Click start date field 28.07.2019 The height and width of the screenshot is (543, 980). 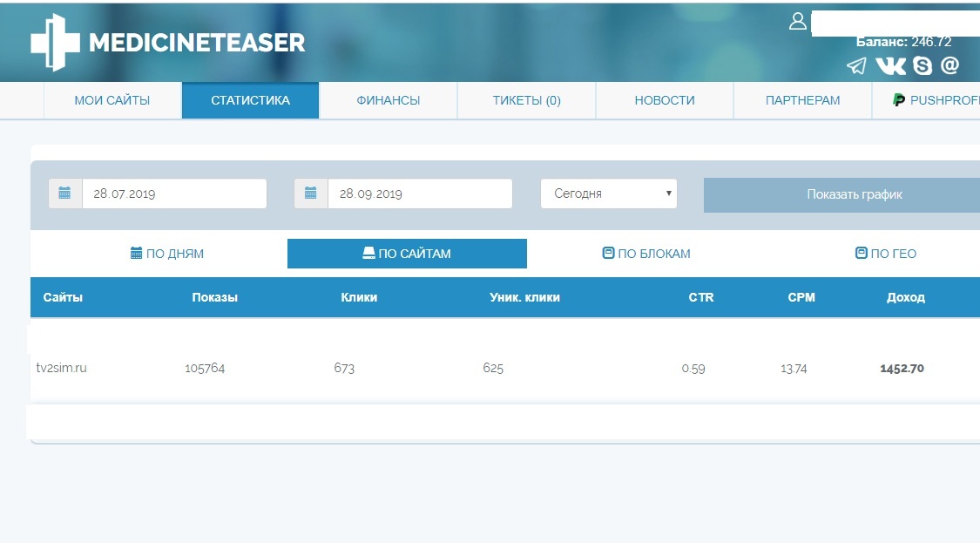coord(174,193)
